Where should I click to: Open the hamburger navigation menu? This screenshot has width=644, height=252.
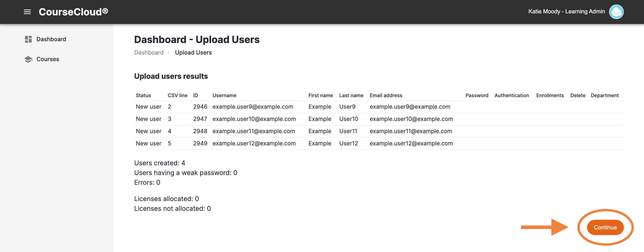pos(27,12)
